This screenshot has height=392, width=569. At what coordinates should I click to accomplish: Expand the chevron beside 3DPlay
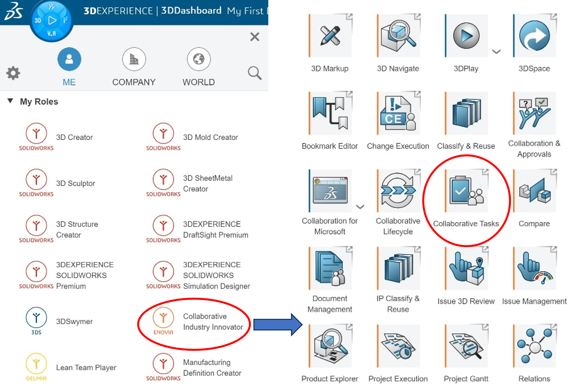(x=496, y=52)
